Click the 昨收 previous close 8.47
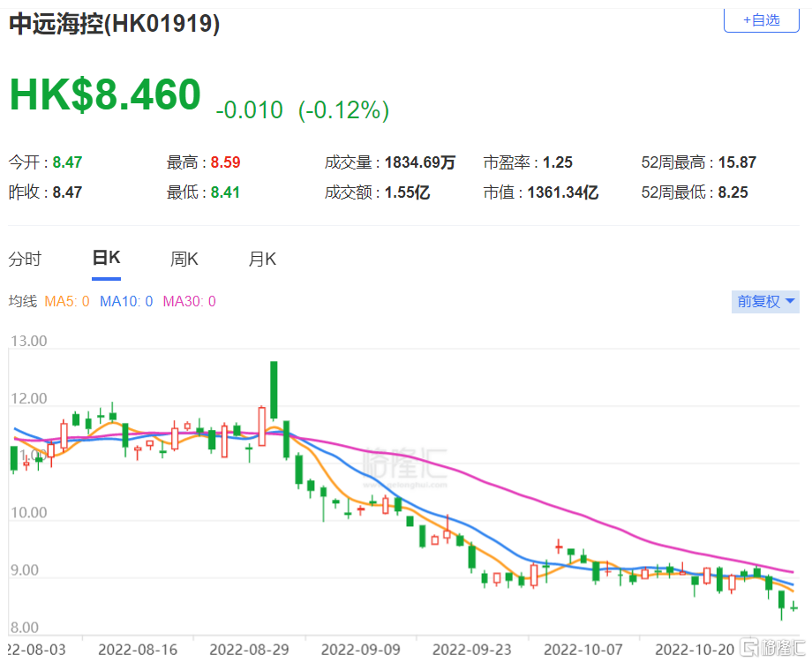The height and width of the screenshot is (663, 812). 67,192
